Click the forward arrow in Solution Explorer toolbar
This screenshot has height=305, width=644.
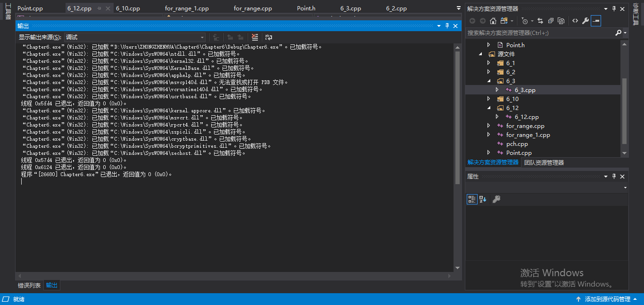pyautogui.click(x=483, y=21)
